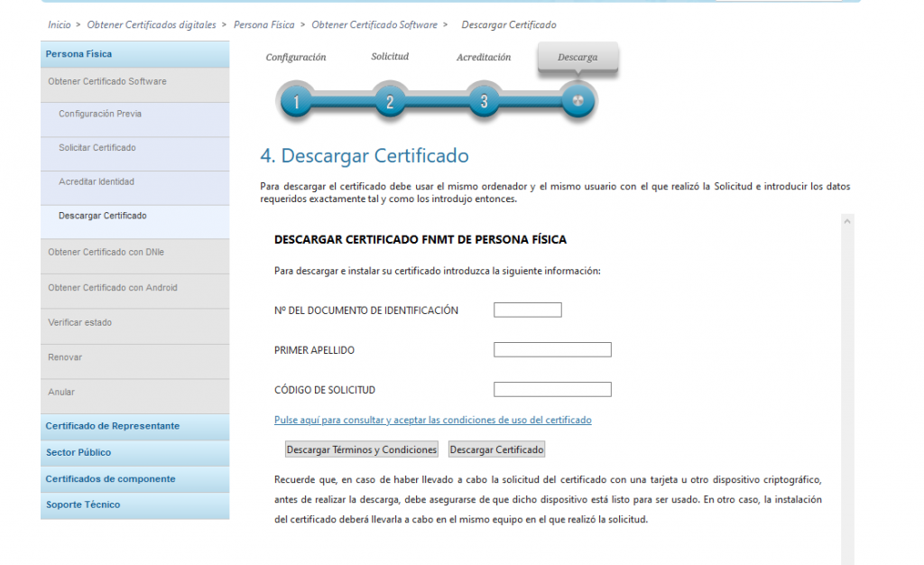Focus the Primer Apellido input field

pyautogui.click(x=552, y=349)
